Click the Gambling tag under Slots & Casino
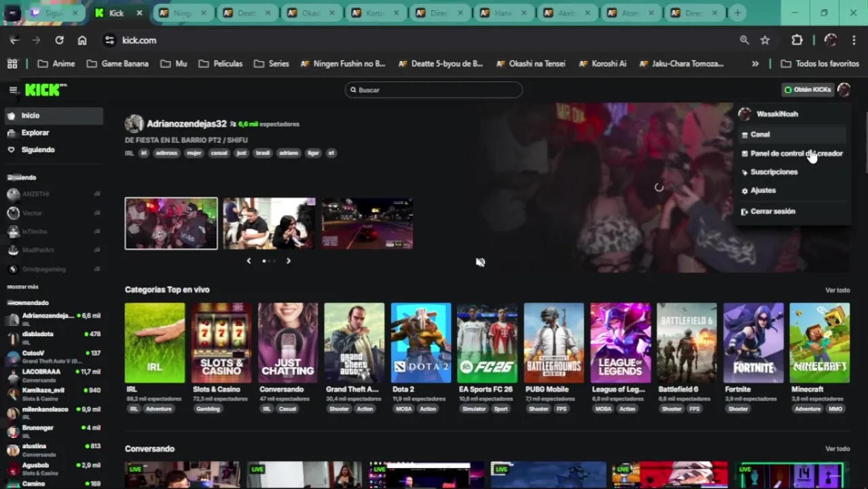The image size is (868, 489). coord(208,409)
